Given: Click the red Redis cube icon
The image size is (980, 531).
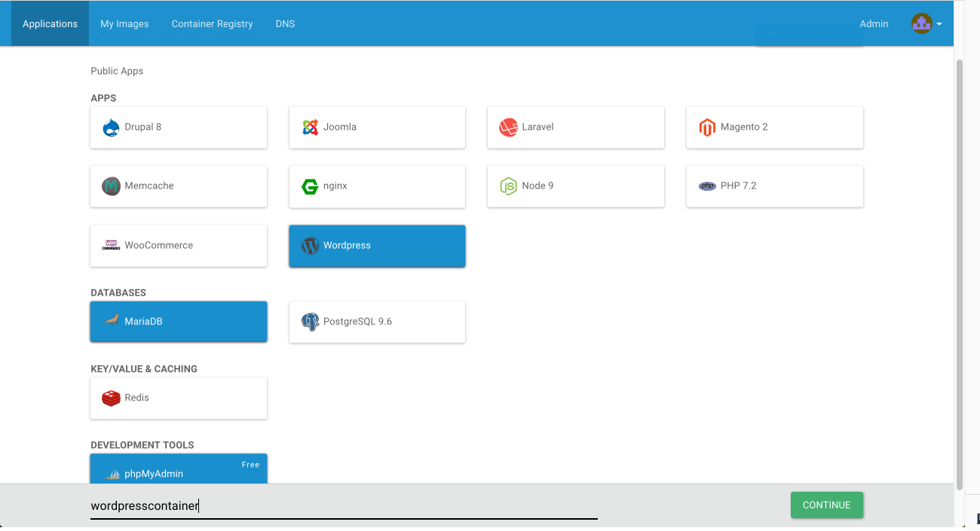Looking at the screenshot, I should [111, 398].
